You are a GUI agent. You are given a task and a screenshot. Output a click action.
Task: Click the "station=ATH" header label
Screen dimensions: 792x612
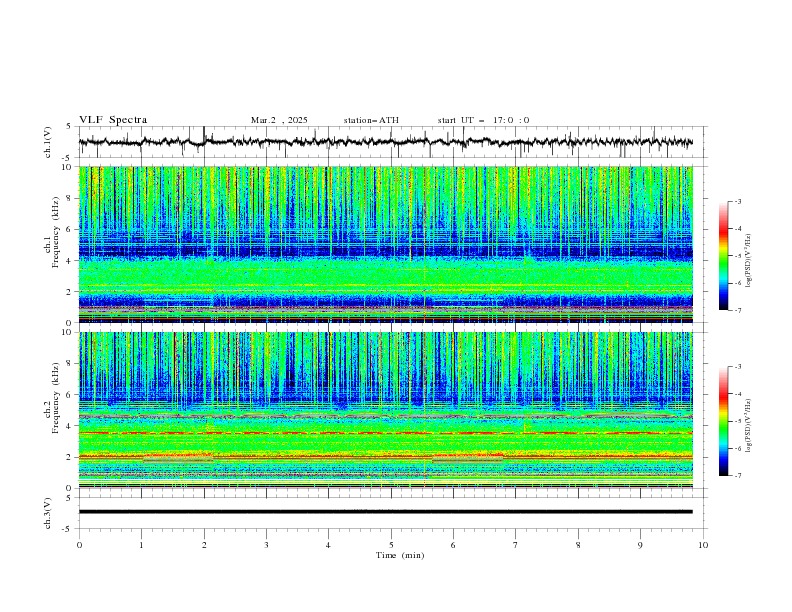click(x=371, y=120)
